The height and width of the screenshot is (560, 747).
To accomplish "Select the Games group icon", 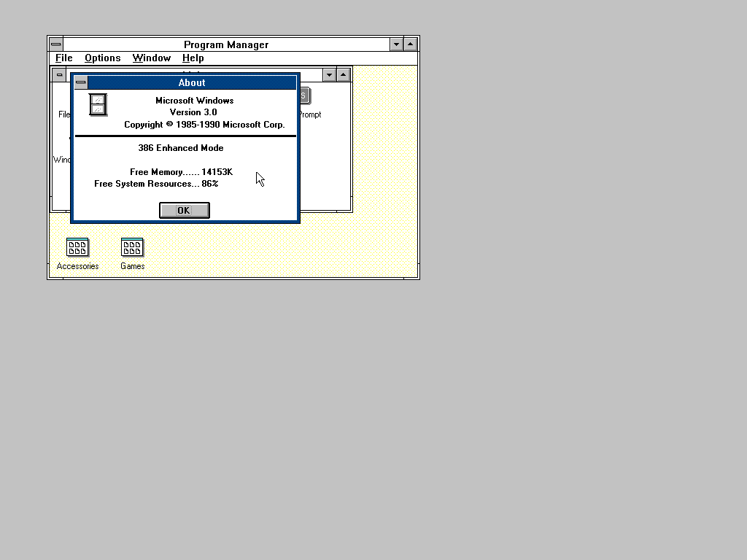I will pyautogui.click(x=132, y=248).
